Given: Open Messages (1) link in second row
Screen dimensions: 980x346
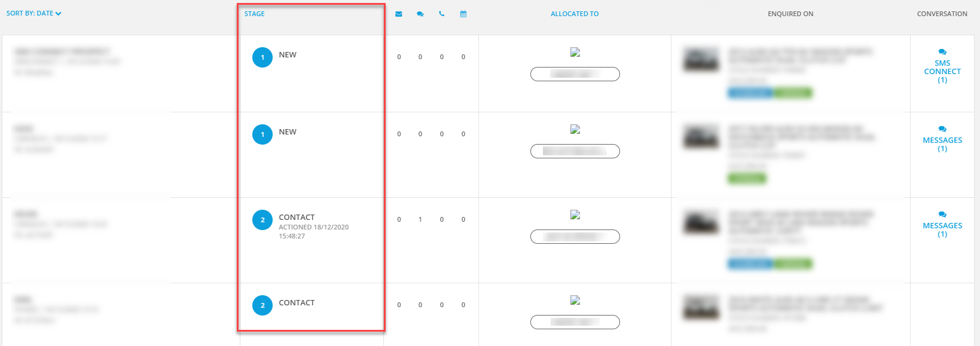Looking at the screenshot, I should (x=942, y=144).
